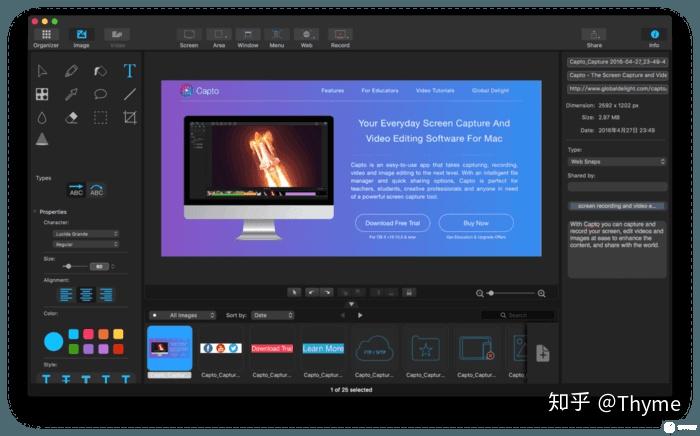Click the previous arrow above thumbnails
Screen dimensions: 700x436
(343, 315)
